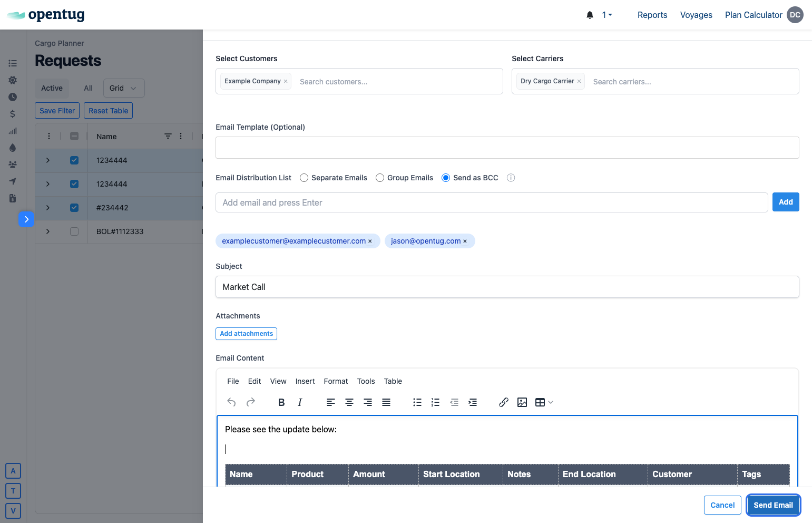Insert image in editor
812x523 pixels.
522,402
